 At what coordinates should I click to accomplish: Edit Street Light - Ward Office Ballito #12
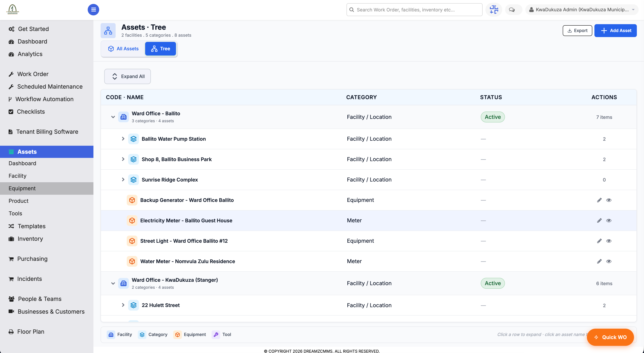tap(599, 241)
